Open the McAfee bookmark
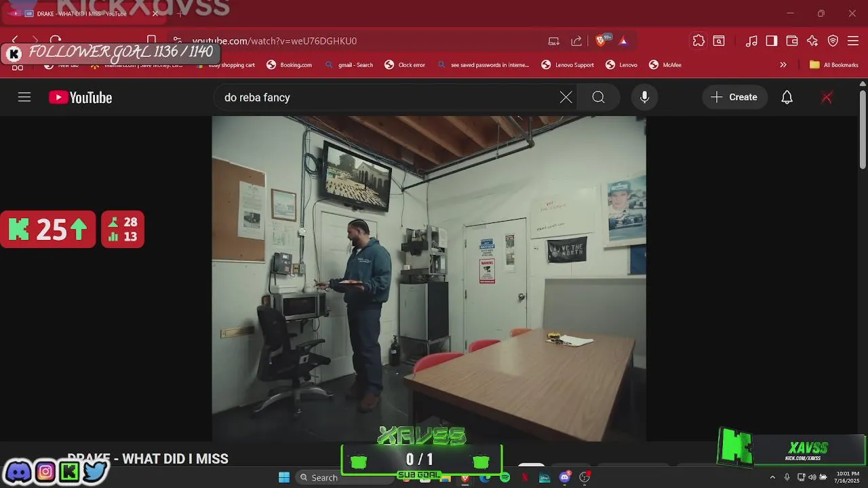 tap(665, 65)
